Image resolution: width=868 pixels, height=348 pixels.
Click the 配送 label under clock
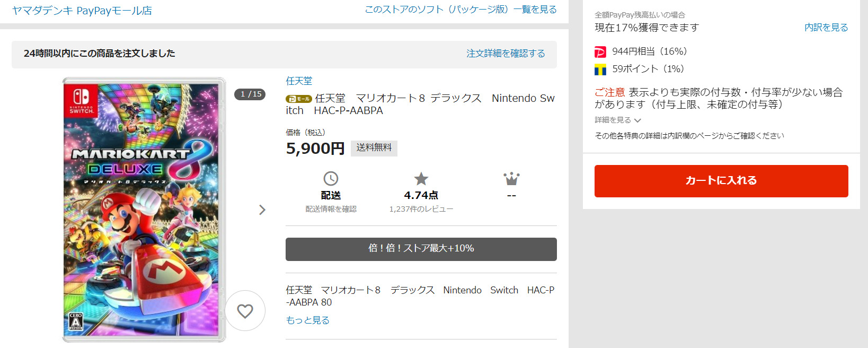coord(331,195)
